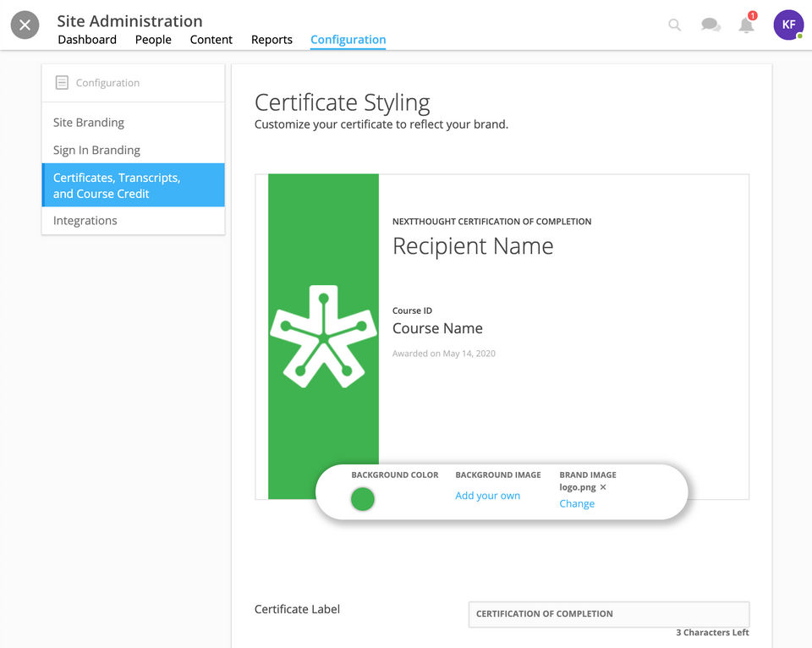Switch to the Dashboard tab
Screen dimensions: 812x648
click(87, 40)
